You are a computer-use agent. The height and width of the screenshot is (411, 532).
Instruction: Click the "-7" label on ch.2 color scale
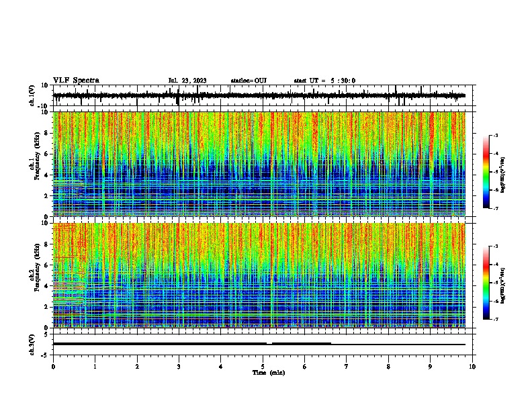point(495,319)
